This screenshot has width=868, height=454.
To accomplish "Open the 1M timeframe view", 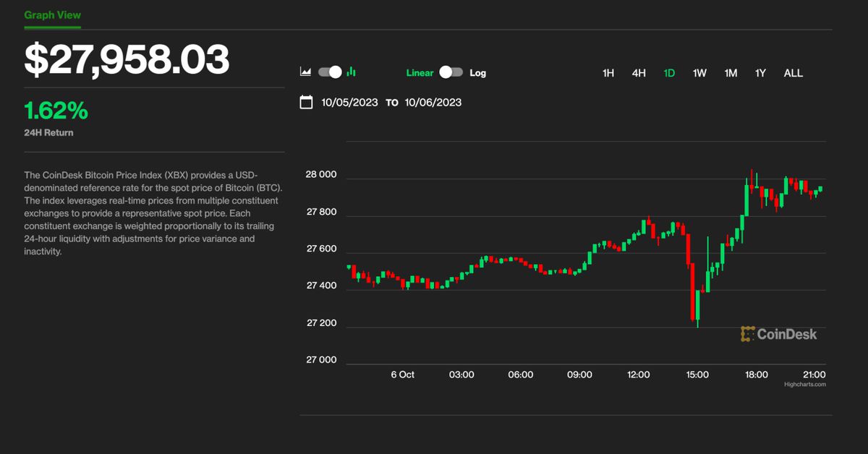I will coord(729,73).
